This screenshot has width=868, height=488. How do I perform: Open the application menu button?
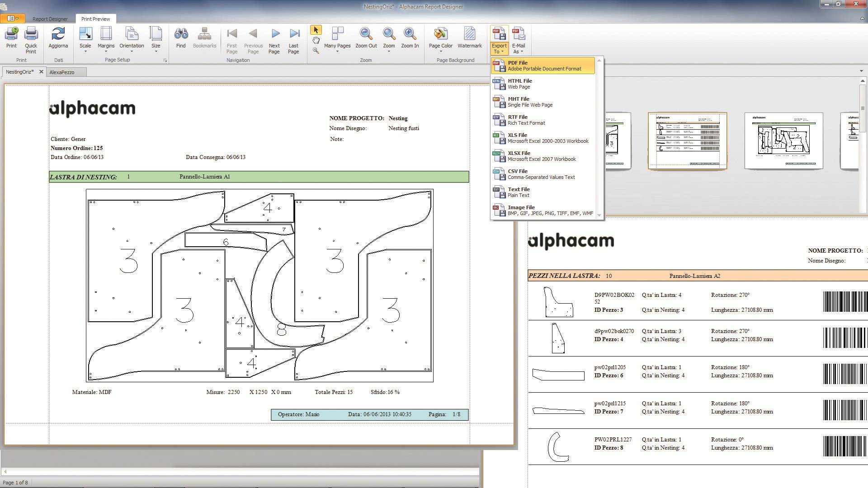[x=12, y=19]
